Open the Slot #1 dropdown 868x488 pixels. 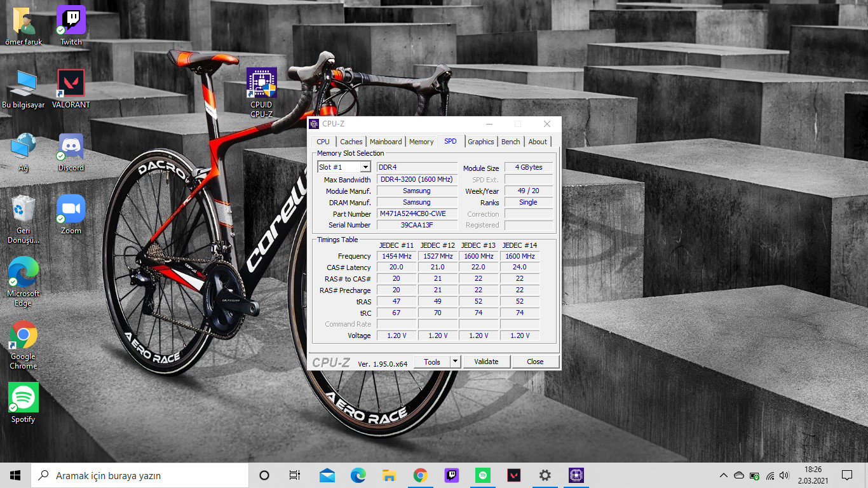point(344,167)
